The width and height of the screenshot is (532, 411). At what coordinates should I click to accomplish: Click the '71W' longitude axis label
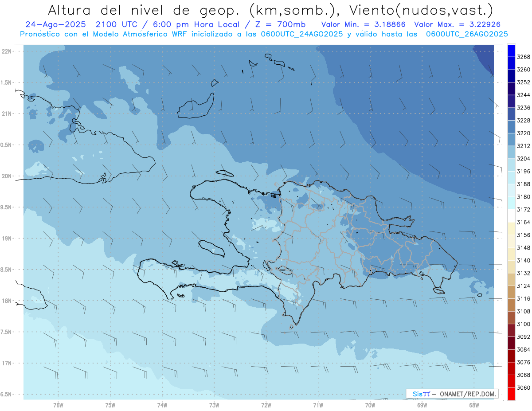(x=318, y=405)
